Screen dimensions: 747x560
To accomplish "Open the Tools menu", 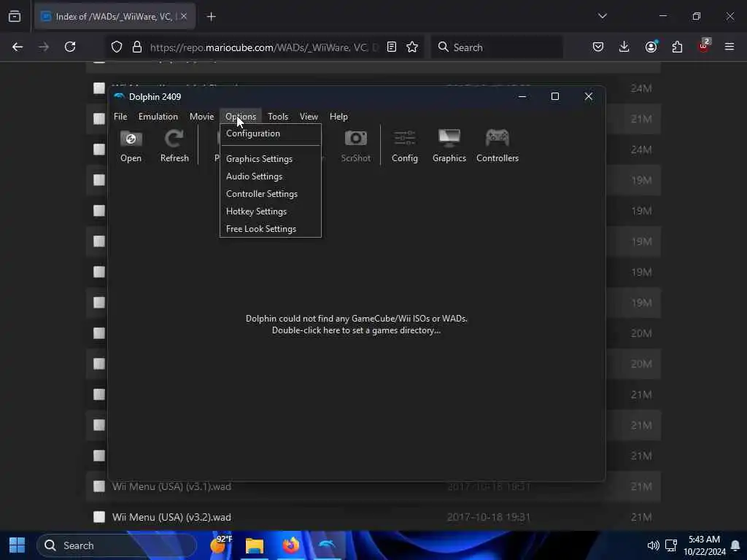I will (x=278, y=117).
